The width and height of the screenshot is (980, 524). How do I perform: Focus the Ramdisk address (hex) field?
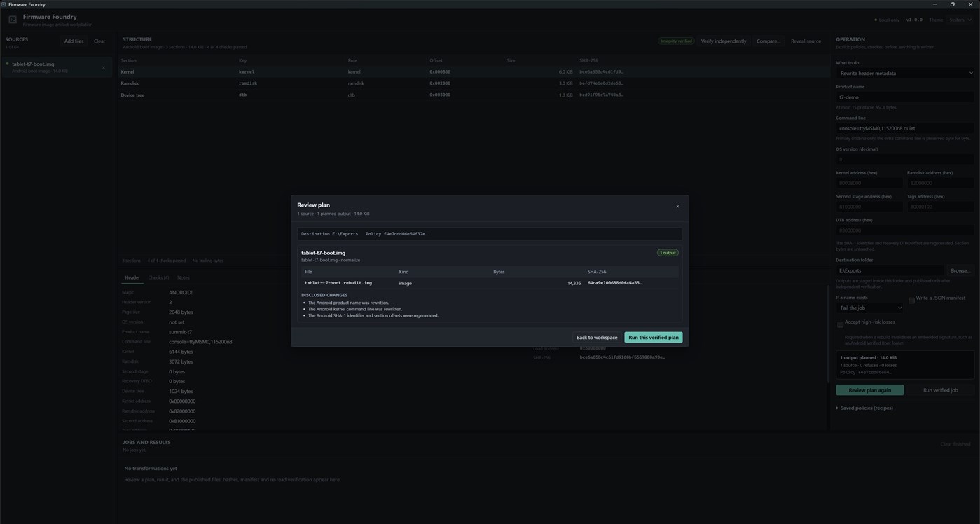pos(940,183)
